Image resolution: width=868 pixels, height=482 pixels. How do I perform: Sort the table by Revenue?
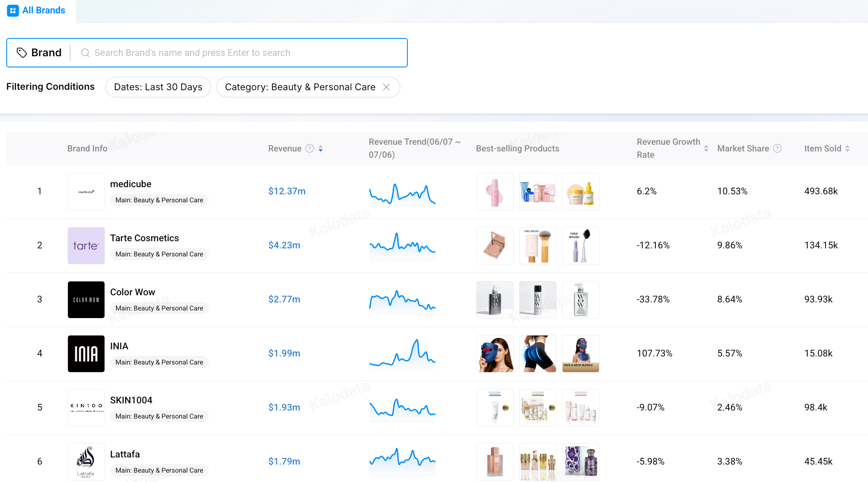pos(321,148)
